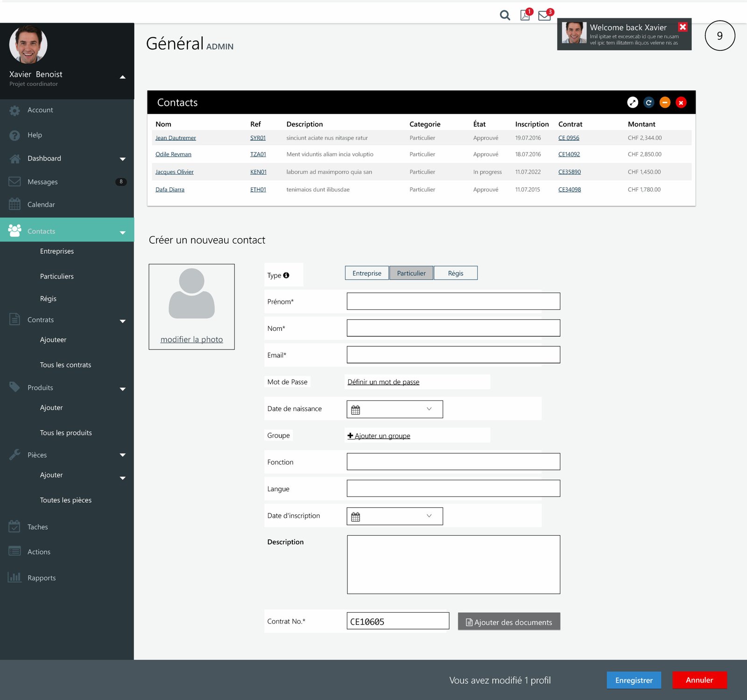Click the Prénom input field

click(x=453, y=301)
